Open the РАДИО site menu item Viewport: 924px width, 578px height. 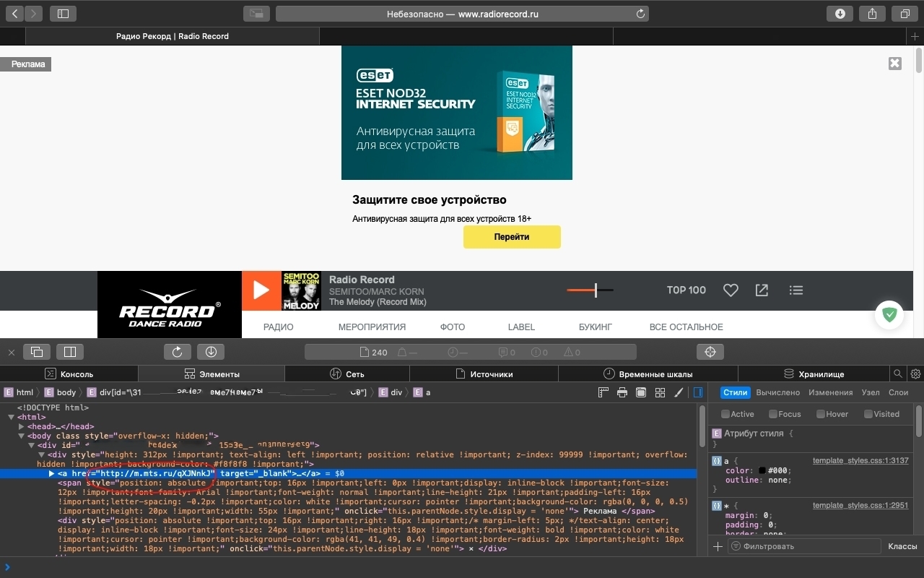[279, 327]
